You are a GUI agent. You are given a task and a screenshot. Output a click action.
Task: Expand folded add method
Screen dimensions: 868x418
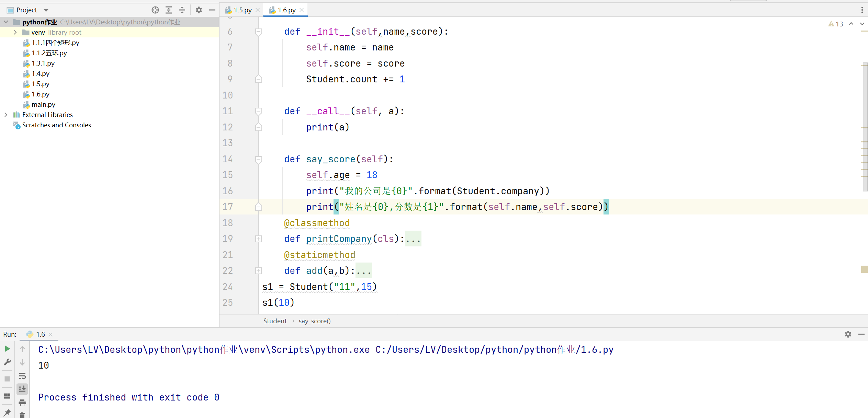(259, 271)
